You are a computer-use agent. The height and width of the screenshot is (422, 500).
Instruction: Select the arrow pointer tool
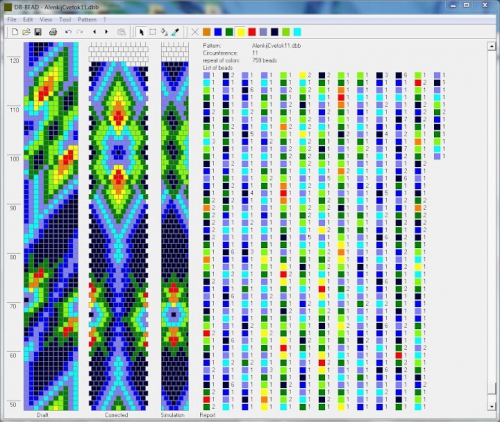(141, 32)
